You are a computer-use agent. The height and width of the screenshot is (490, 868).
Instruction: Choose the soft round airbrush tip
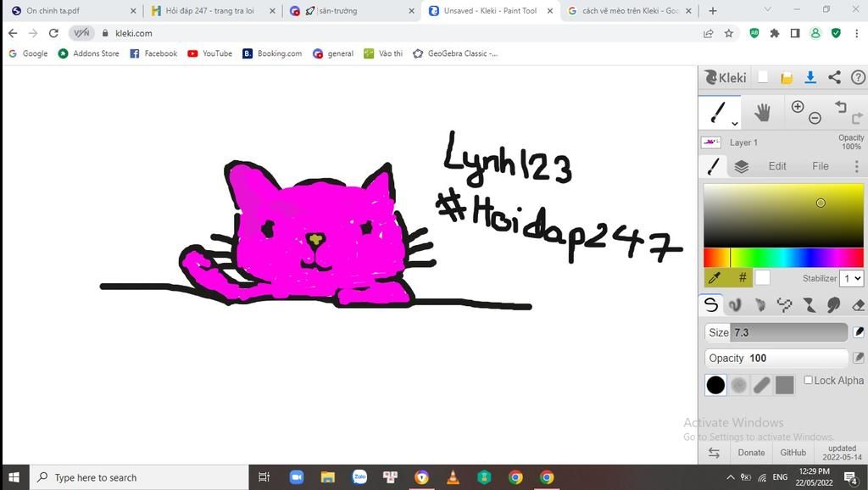(738, 385)
